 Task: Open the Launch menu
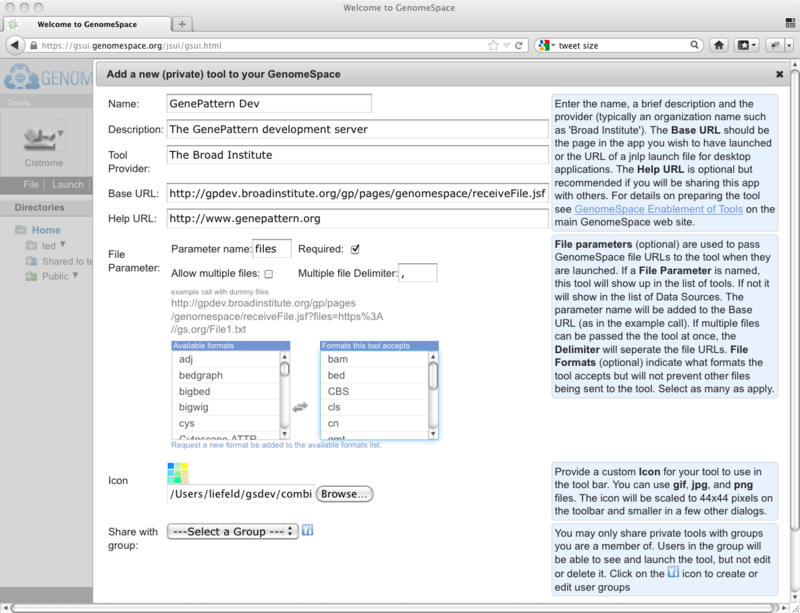[x=67, y=185]
